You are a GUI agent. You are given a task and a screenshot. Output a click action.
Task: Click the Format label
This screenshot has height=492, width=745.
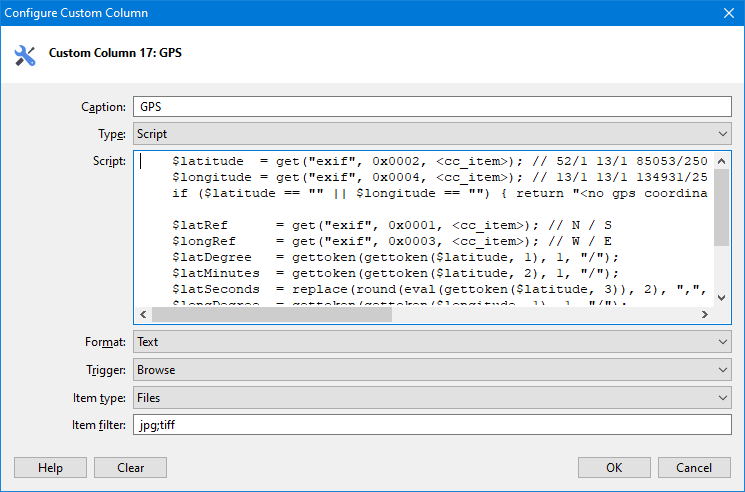[x=105, y=342]
